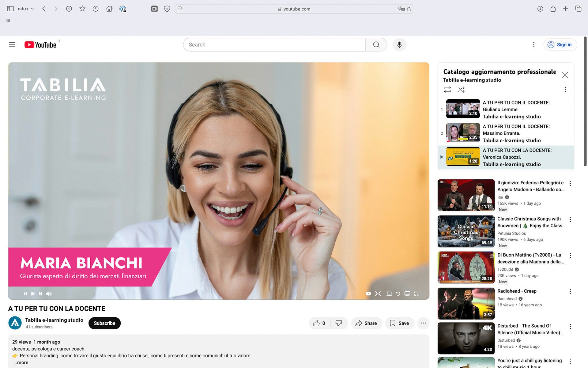Toggle playlist loop

point(447,90)
